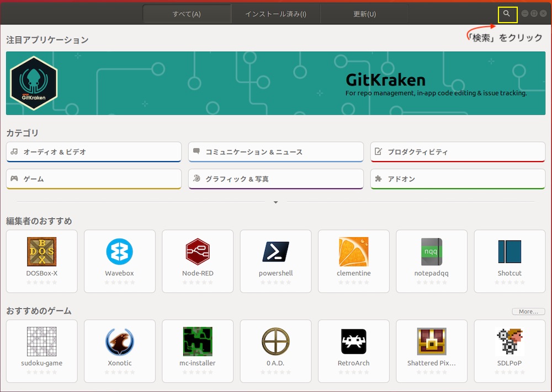Image resolution: width=552 pixels, height=392 pixels.
Task: Click 0 A.D. star rating
Action: (x=275, y=372)
